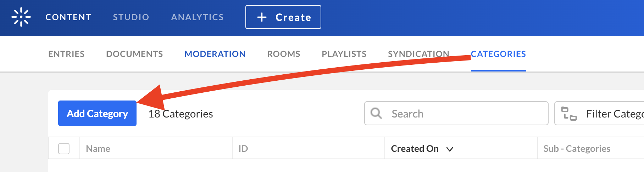Click the Kaltura sunburst logo icon
Viewport: 644px width, 172px height.
pos(21,17)
